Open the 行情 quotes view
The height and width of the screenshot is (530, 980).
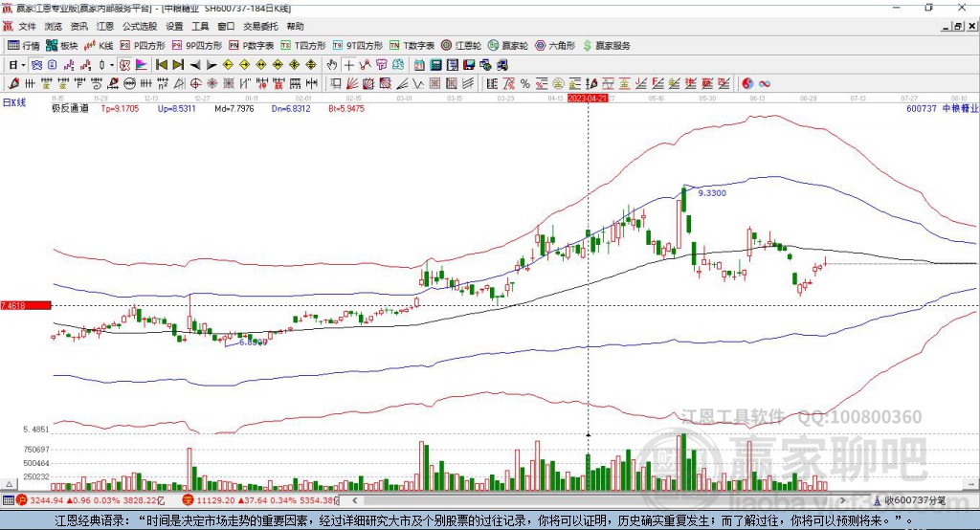23,46
